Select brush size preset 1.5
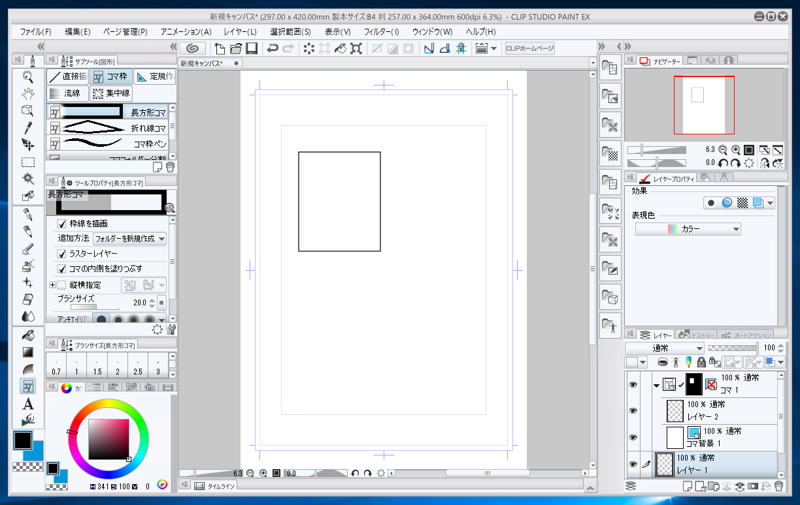Viewport: 800px width, 505px height. [97, 365]
